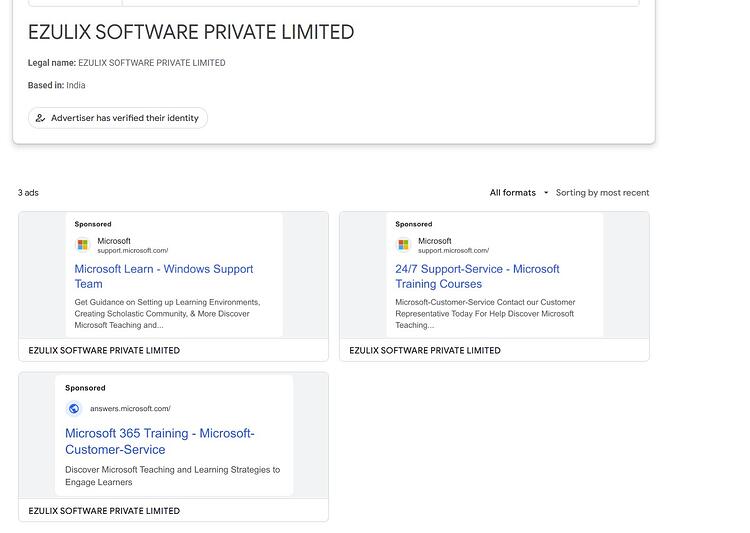Viewport: 750px width, 533px height.
Task: Click 'Get Guidance on Setting up Learning' description
Action: coord(167,313)
